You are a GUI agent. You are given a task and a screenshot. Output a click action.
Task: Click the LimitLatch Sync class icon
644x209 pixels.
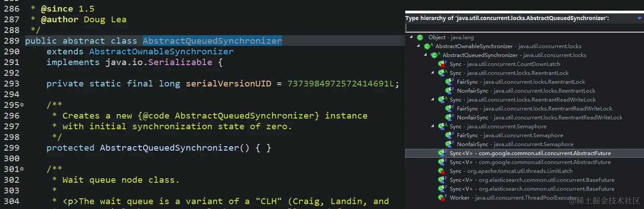click(x=442, y=171)
